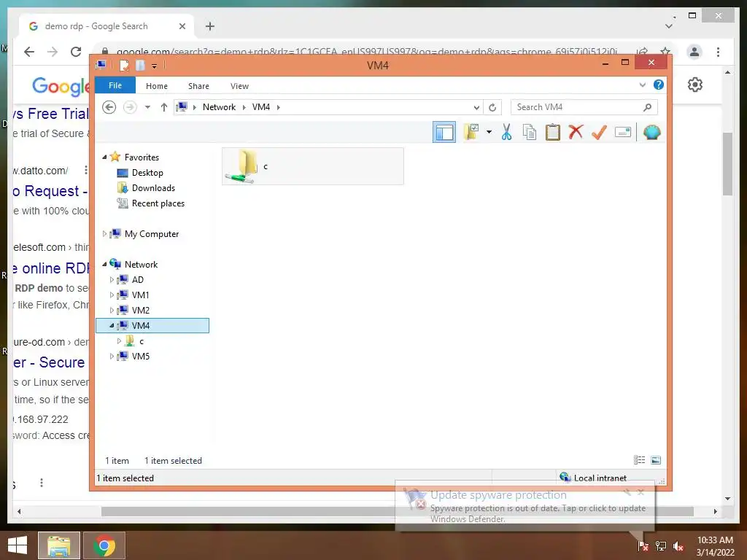Click the Rename icon in toolbar
Image resolution: width=747 pixels, height=560 pixels.
coord(623,132)
